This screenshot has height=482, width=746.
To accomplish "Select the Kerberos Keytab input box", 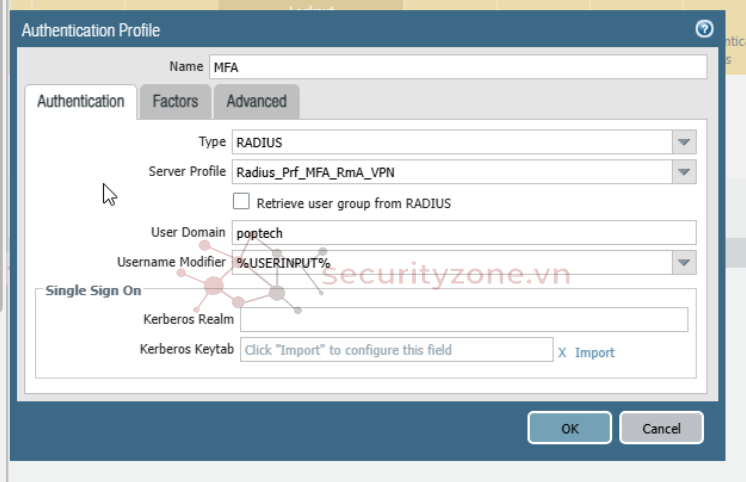I will tap(396, 350).
